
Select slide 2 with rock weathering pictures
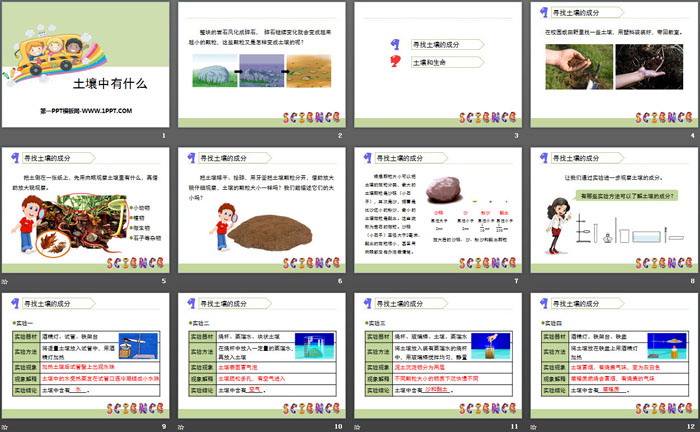(x=262, y=65)
